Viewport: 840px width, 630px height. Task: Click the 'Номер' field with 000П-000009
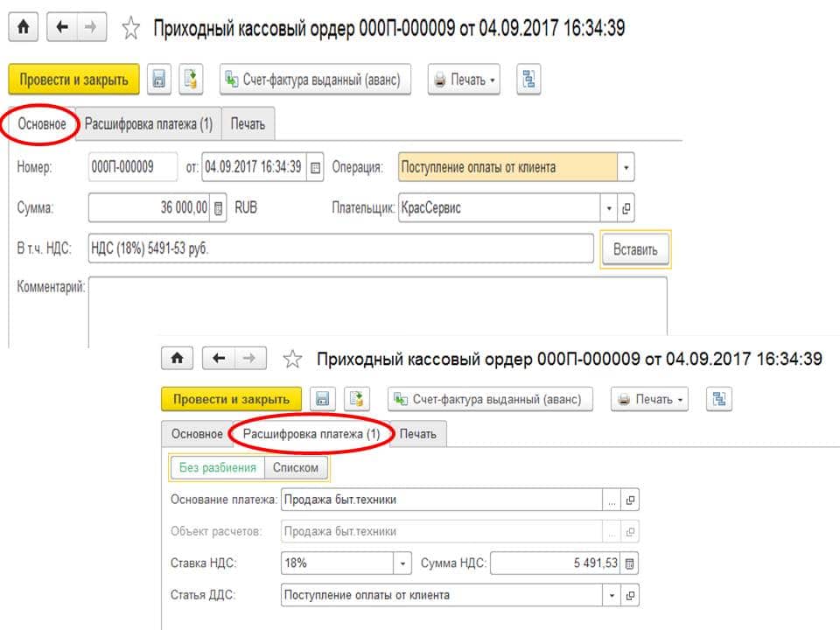coord(133,167)
